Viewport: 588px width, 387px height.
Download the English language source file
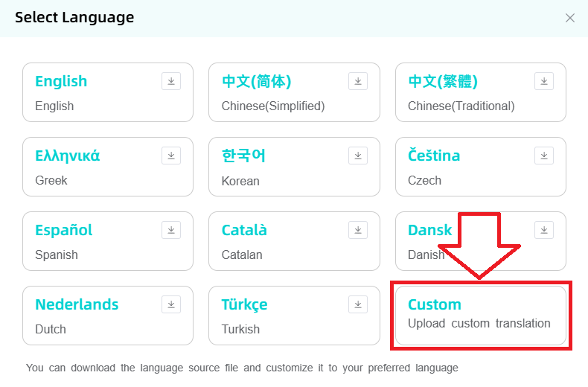coord(171,81)
